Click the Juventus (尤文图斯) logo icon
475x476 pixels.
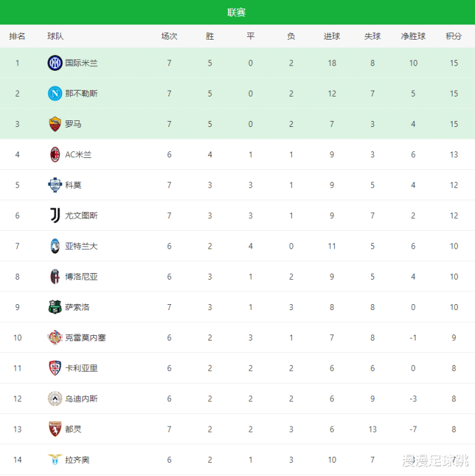click(x=54, y=216)
